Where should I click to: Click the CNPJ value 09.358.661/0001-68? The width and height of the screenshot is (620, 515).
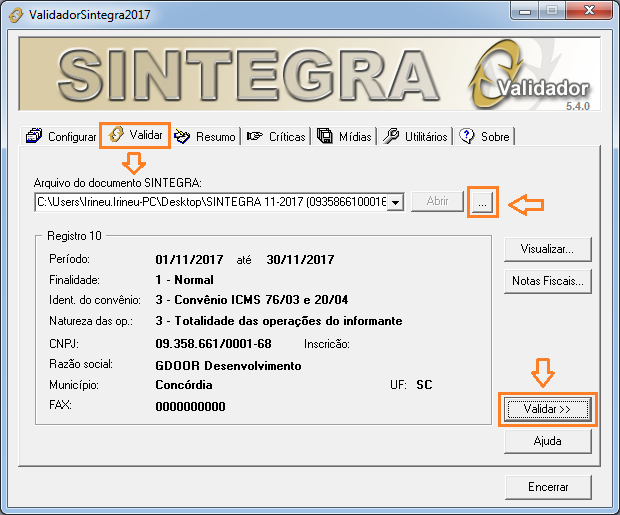pyautogui.click(x=214, y=344)
